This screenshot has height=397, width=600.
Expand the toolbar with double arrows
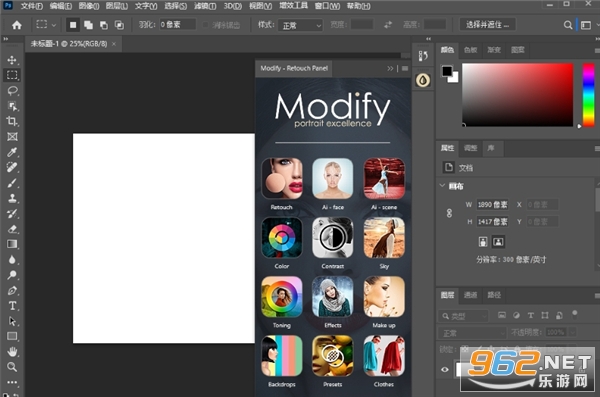5,39
